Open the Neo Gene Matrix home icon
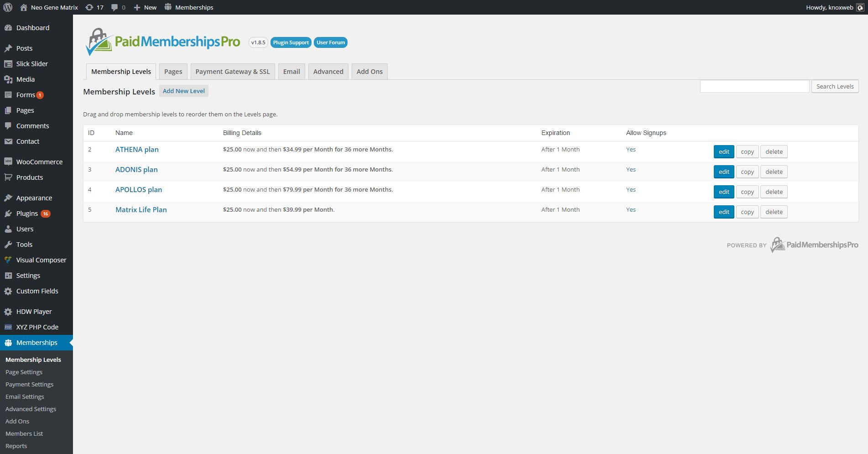The image size is (868, 454). [x=24, y=7]
